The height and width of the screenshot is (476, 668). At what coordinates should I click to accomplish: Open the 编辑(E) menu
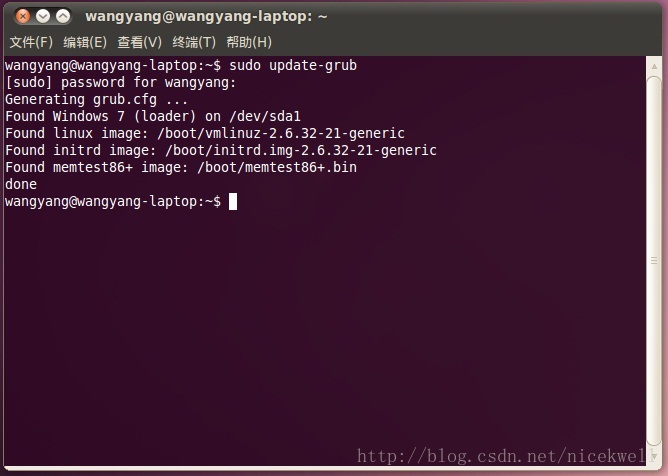(85, 42)
